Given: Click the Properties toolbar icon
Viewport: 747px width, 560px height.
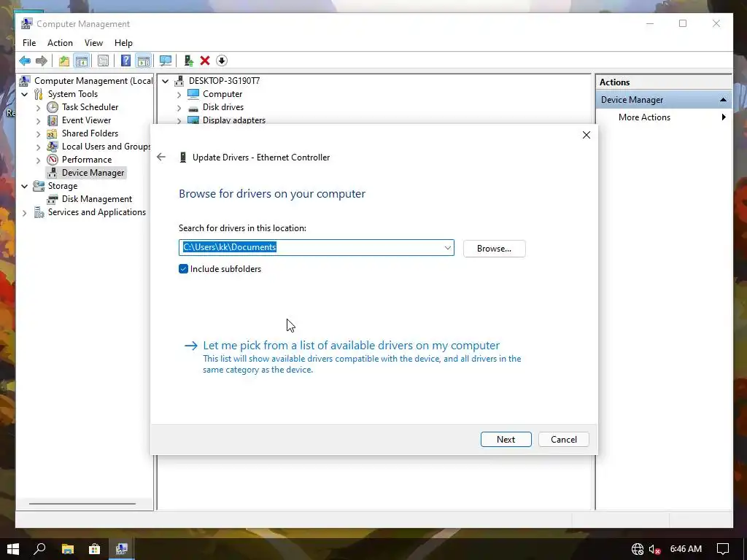Looking at the screenshot, I should tap(103, 61).
